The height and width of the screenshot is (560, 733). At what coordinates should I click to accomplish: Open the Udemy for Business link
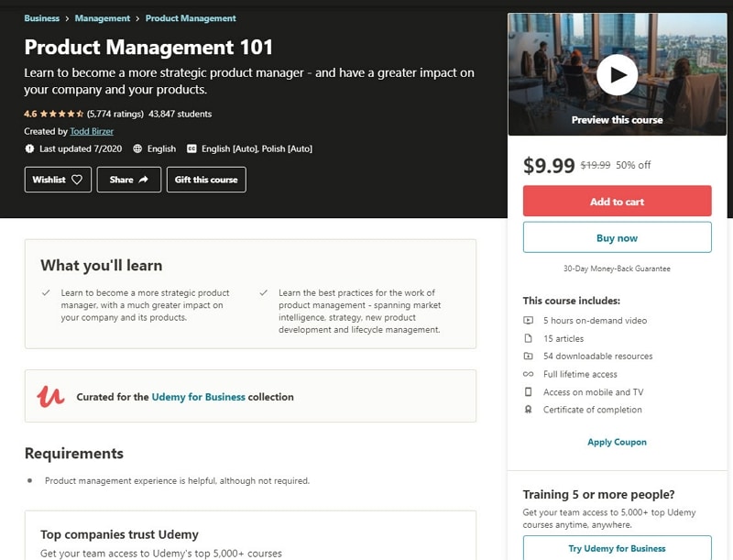pos(198,397)
